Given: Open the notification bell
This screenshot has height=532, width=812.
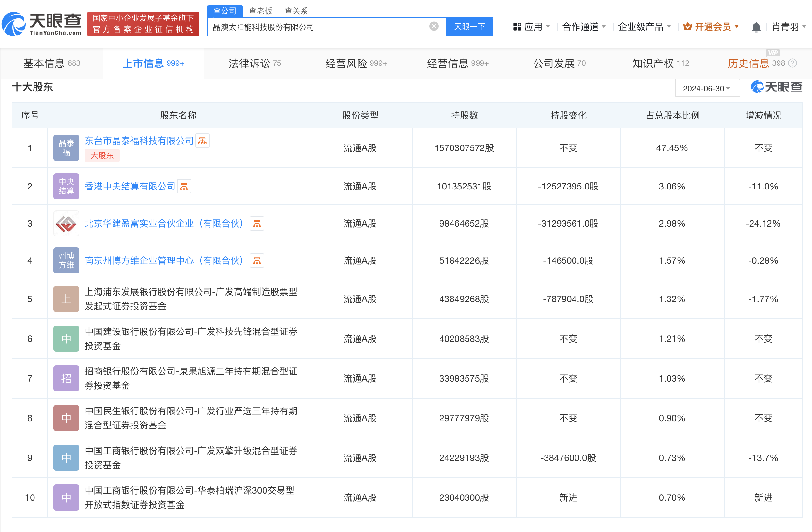Looking at the screenshot, I should [x=756, y=27].
